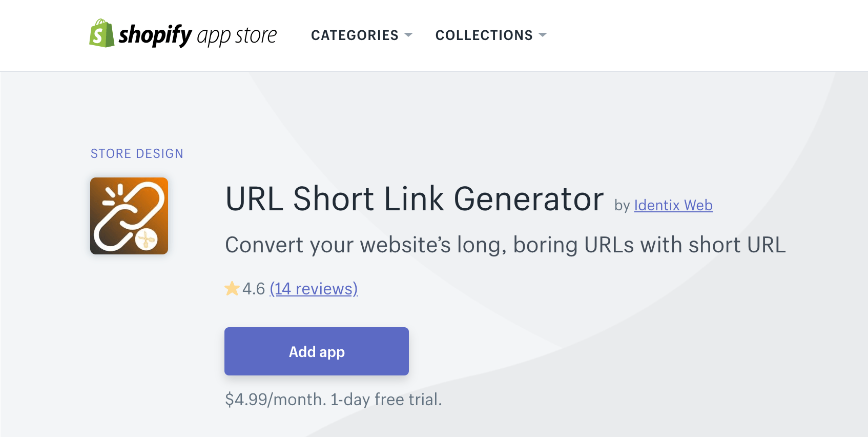View the 14 reviews link
This screenshot has width=868, height=437.
pyautogui.click(x=315, y=288)
